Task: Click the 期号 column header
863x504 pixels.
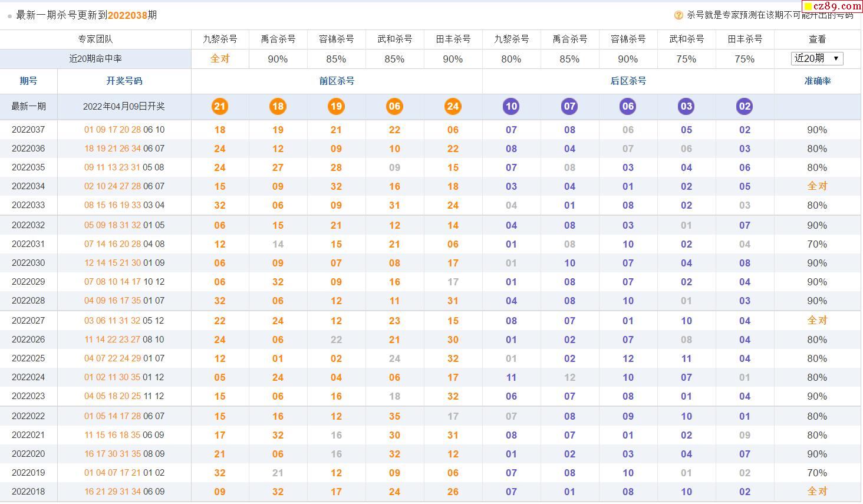Action: click(x=28, y=81)
